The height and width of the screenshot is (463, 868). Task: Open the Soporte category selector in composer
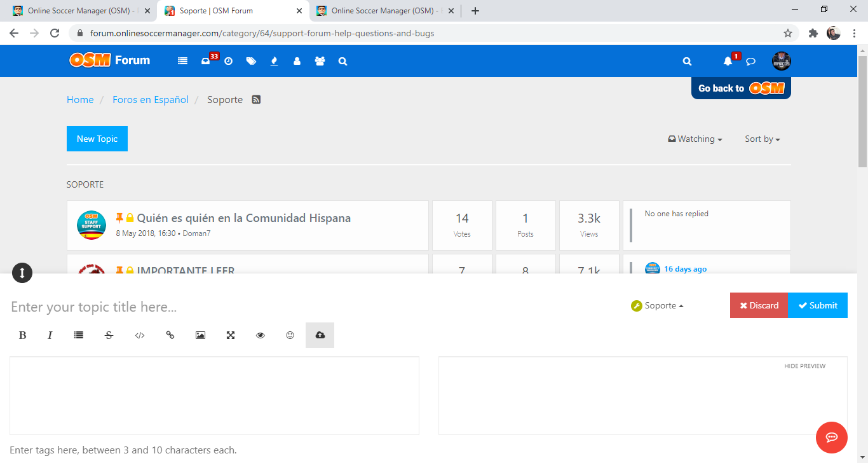coord(658,305)
